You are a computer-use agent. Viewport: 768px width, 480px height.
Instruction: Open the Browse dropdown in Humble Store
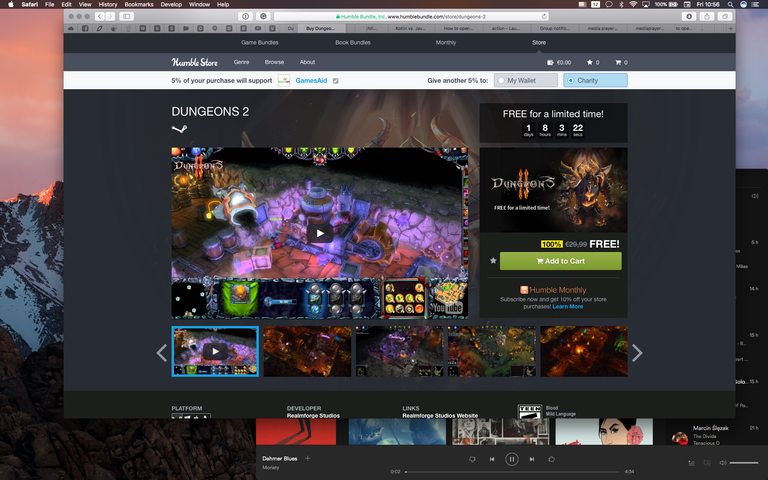(x=274, y=62)
